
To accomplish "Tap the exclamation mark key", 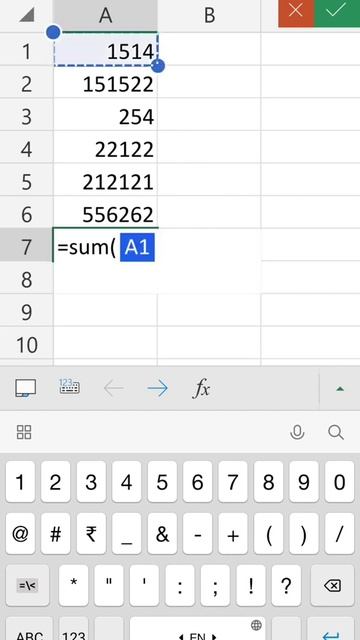I will pos(251,585).
